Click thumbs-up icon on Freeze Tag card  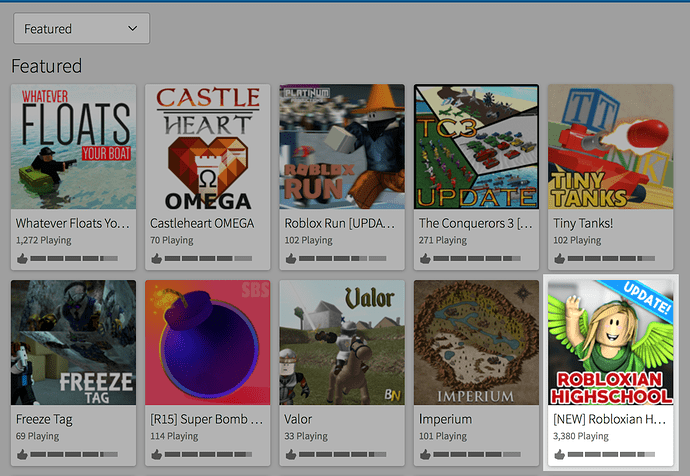click(x=22, y=454)
